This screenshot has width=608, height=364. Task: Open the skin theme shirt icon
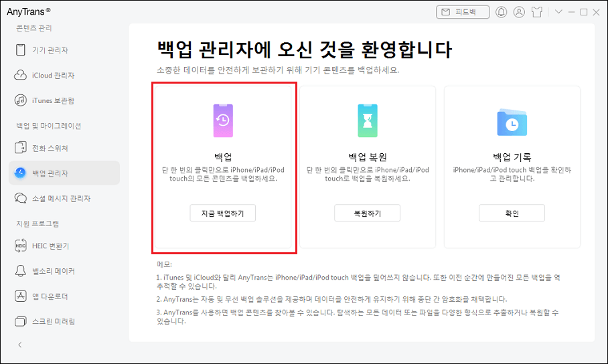click(x=537, y=12)
